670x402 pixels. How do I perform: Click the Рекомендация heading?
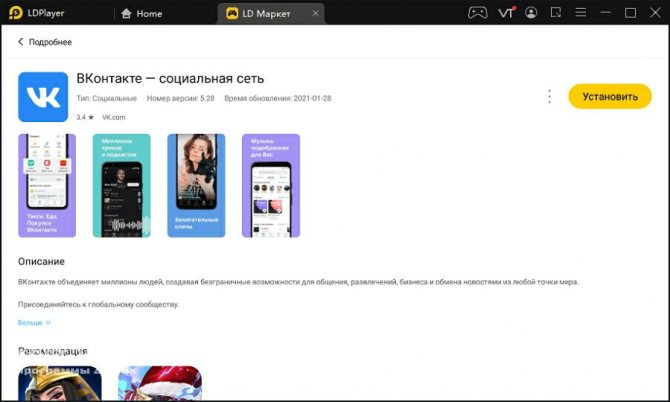point(53,351)
